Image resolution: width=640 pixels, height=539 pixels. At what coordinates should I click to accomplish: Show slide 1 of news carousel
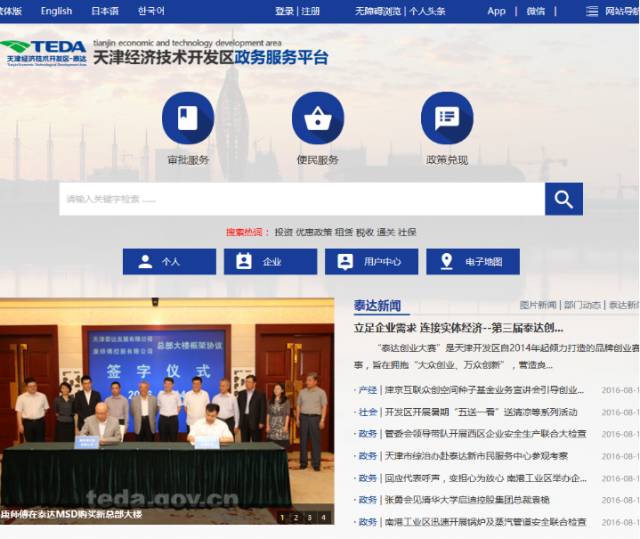pyautogui.click(x=282, y=518)
